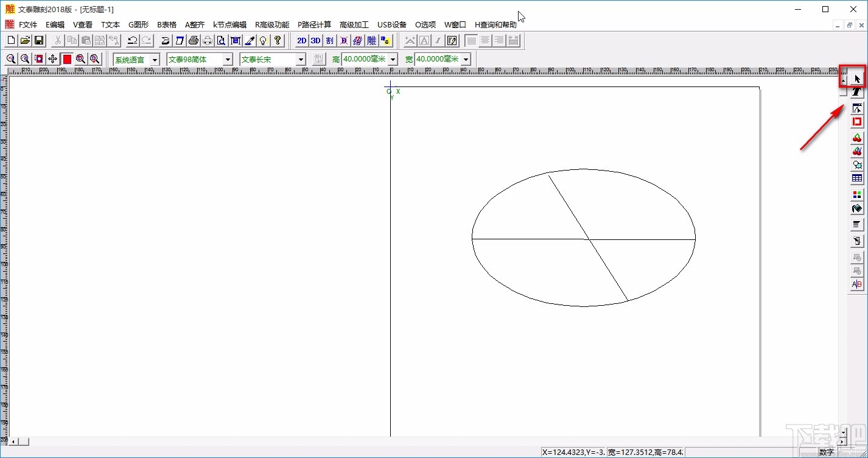Expand the 系统语言 language dropdown
The width and height of the screenshot is (868, 458).
coord(155,60)
